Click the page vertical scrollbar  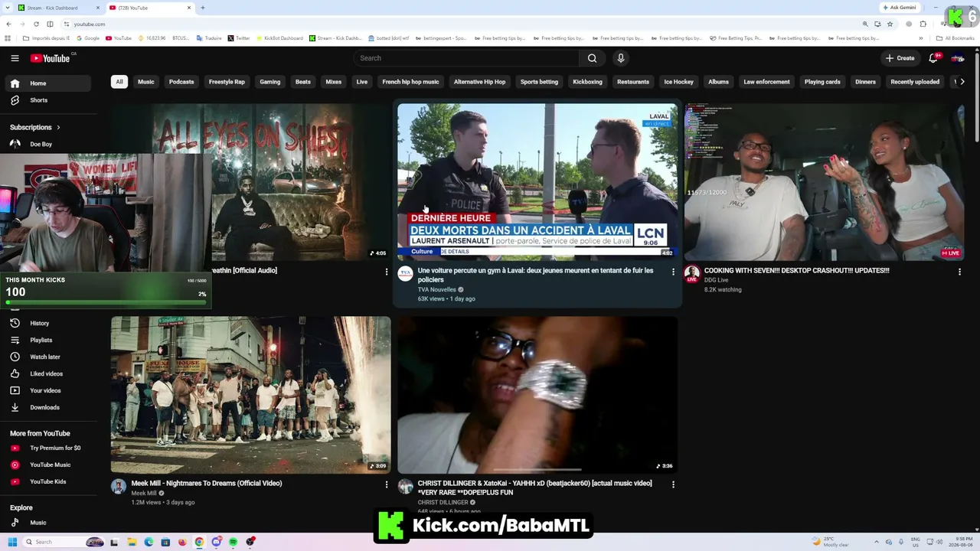coord(975,96)
